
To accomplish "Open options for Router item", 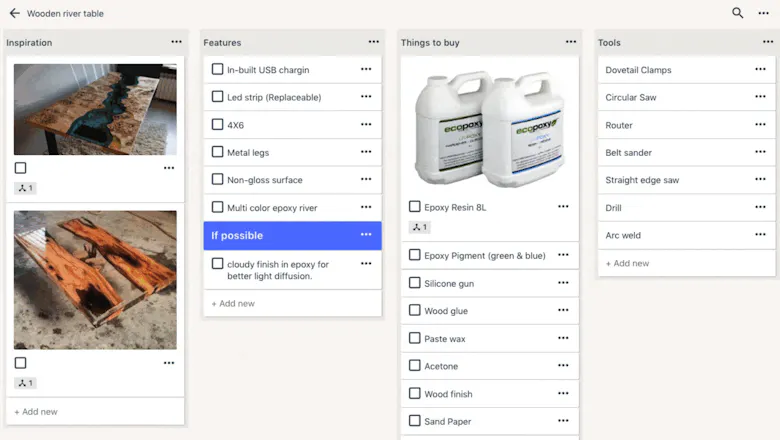I will 760,124.
